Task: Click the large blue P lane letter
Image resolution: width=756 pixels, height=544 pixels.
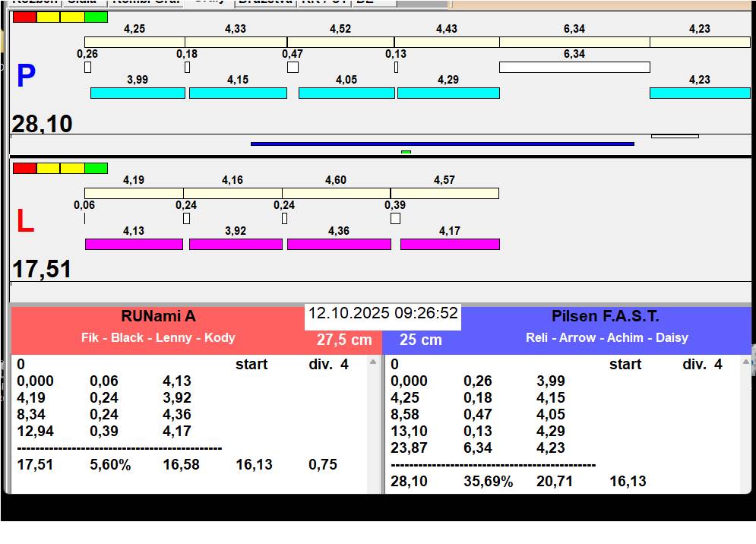Action: pos(26,76)
